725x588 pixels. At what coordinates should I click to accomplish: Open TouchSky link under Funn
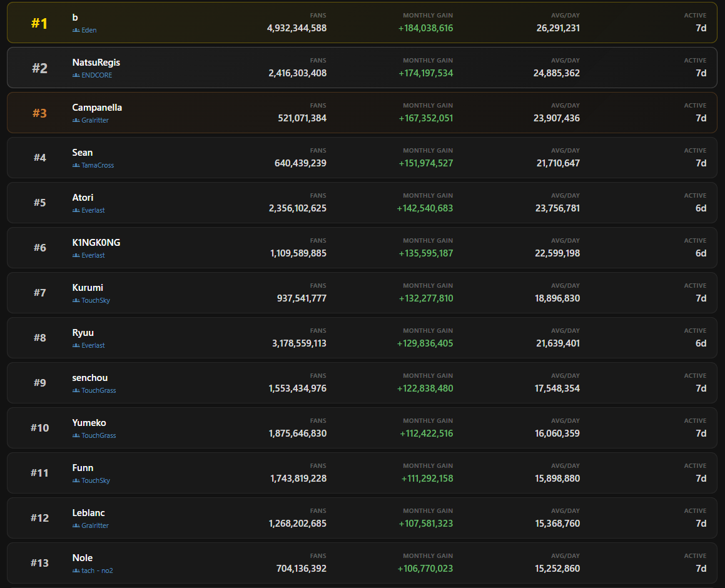[x=96, y=481]
